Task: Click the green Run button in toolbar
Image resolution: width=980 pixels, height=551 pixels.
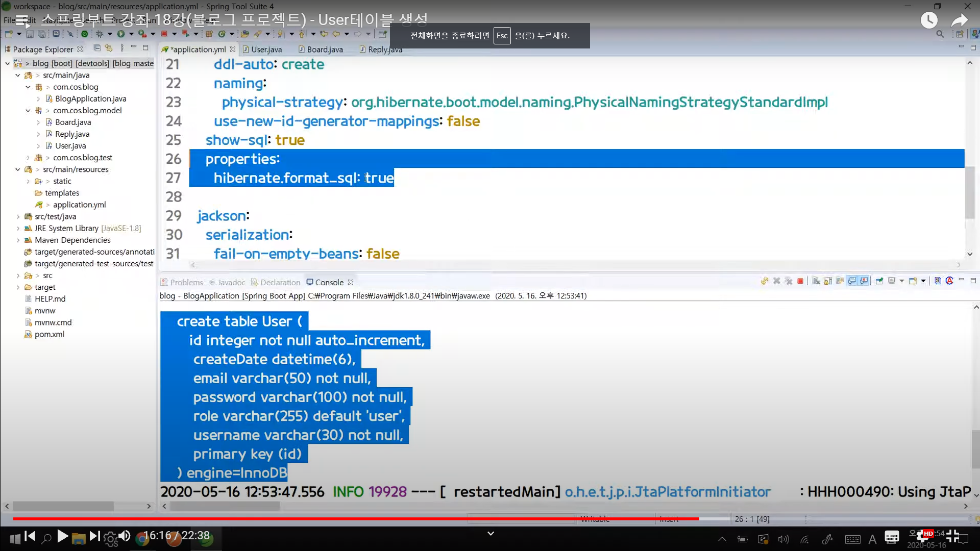Action: 120,34
